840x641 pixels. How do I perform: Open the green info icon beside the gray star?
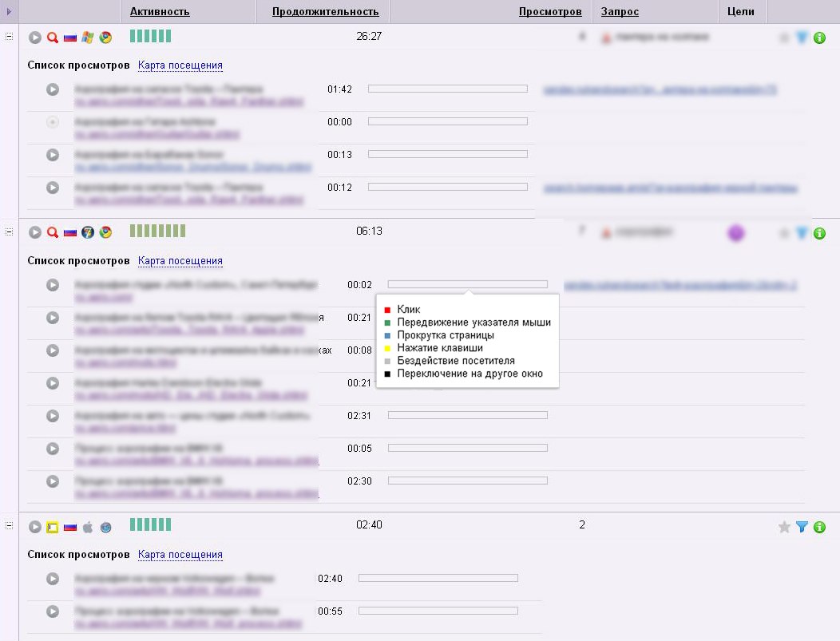coord(819,527)
